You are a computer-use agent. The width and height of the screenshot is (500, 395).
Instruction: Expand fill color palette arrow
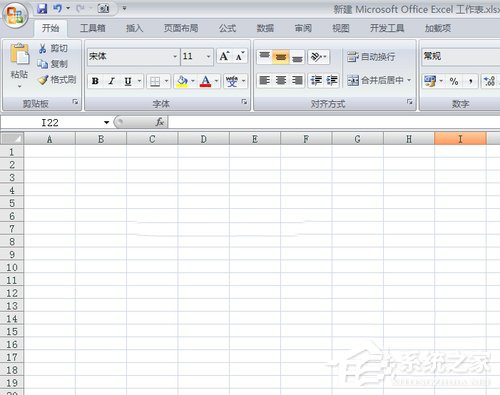[193, 81]
